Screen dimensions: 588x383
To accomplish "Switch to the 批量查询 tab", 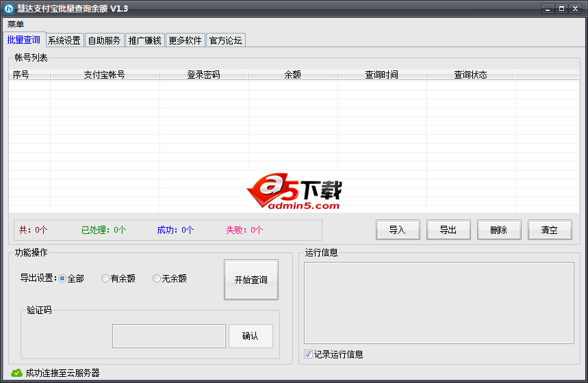I will tap(24, 40).
